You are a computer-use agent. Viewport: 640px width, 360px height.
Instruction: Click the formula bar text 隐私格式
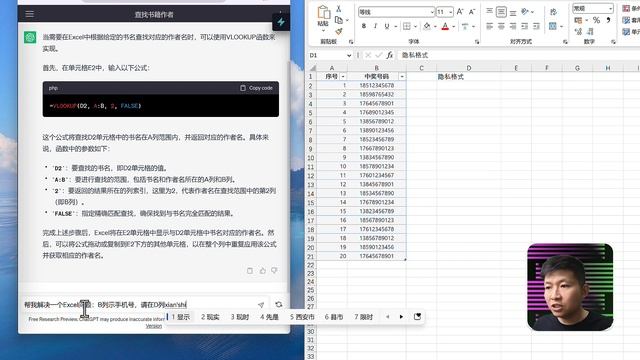(x=415, y=55)
